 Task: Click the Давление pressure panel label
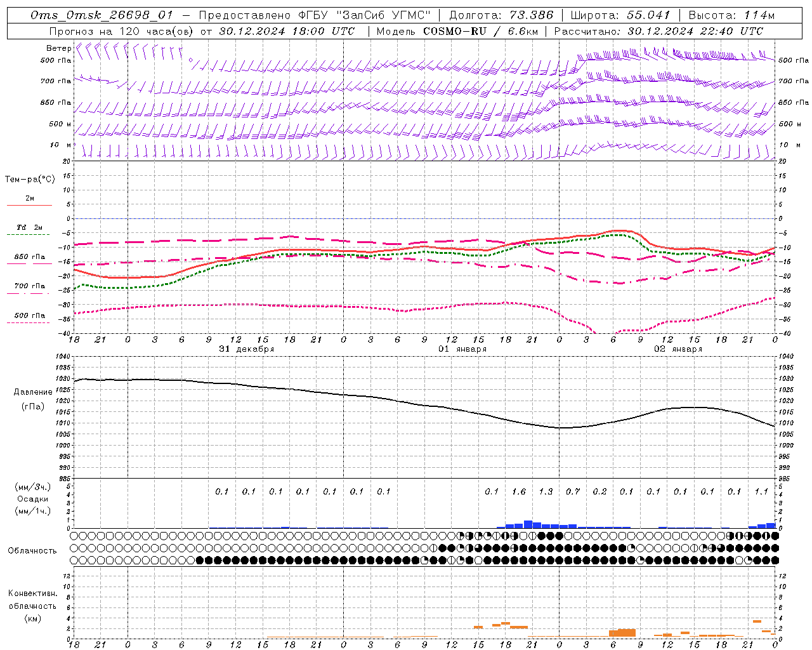coord(33,392)
